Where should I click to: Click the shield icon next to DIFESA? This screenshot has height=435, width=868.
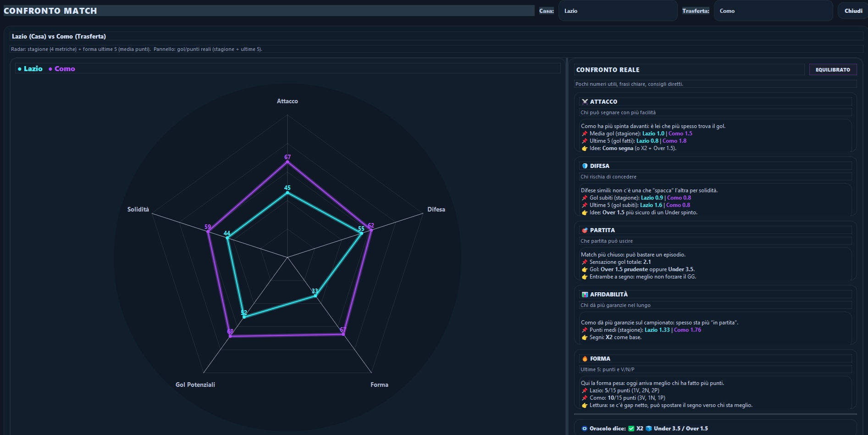point(585,166)
